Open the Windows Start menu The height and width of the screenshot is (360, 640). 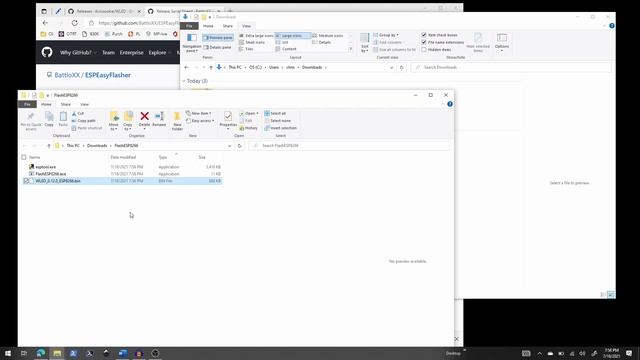click(8, 353)
